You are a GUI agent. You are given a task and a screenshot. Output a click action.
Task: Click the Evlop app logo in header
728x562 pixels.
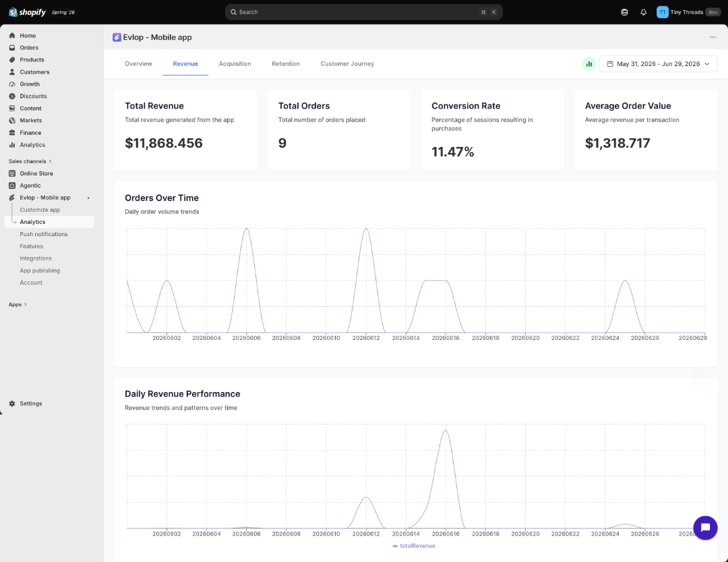pos(117,37)
